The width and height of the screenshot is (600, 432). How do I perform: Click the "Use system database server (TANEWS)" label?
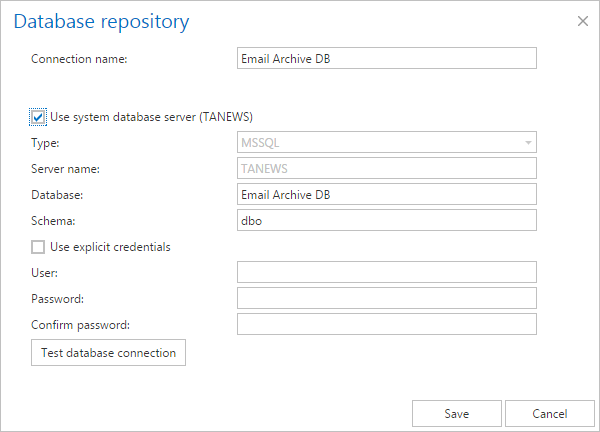[157, 118]
